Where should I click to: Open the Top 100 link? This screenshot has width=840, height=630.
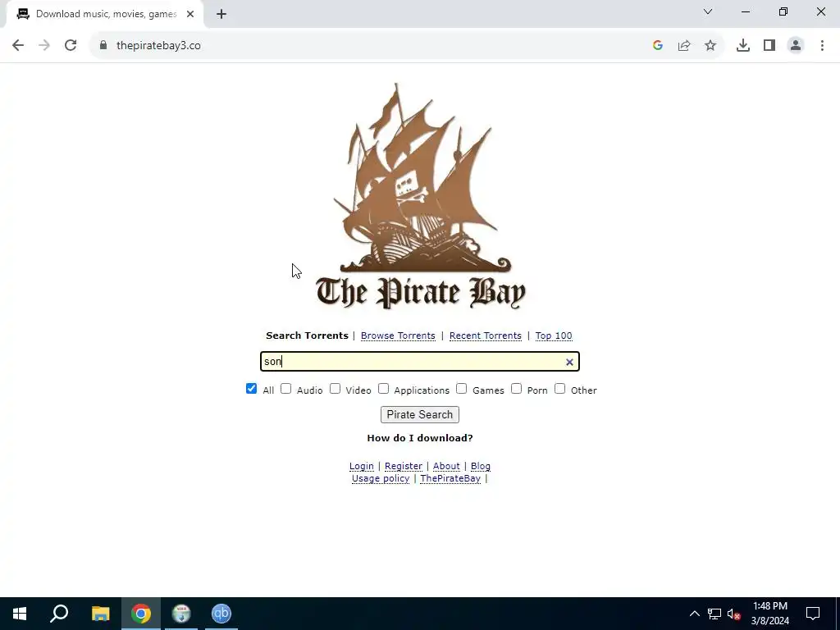[554, 336]
